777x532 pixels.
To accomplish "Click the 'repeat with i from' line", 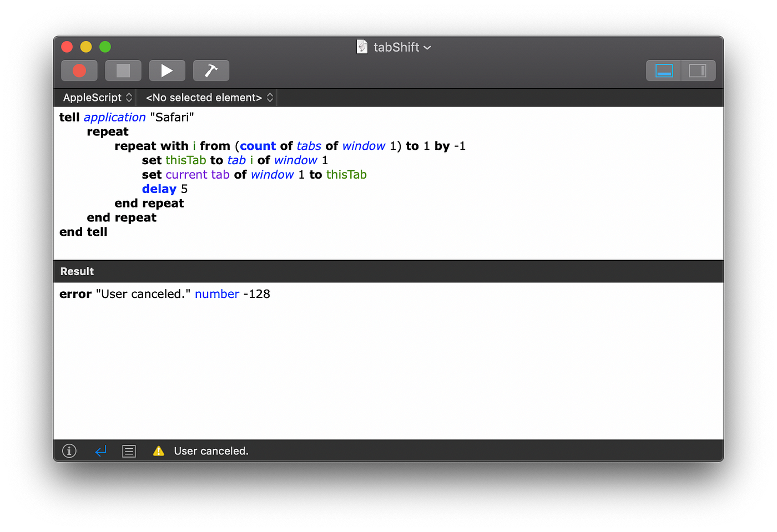I will coord(290,146).
